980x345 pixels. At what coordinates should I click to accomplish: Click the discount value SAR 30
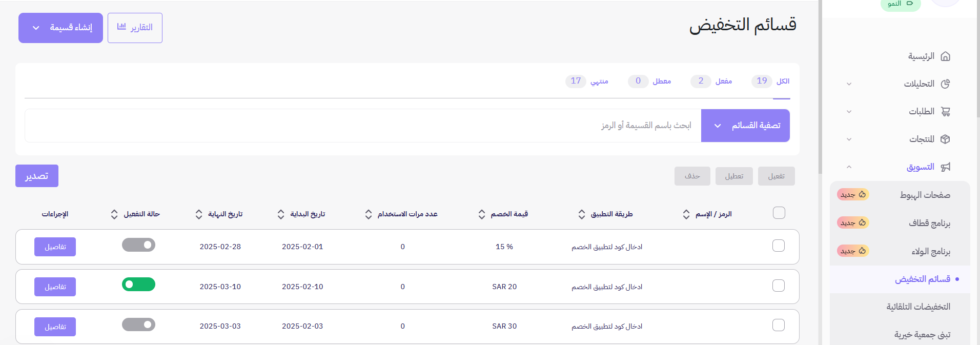tap(504, 326)
